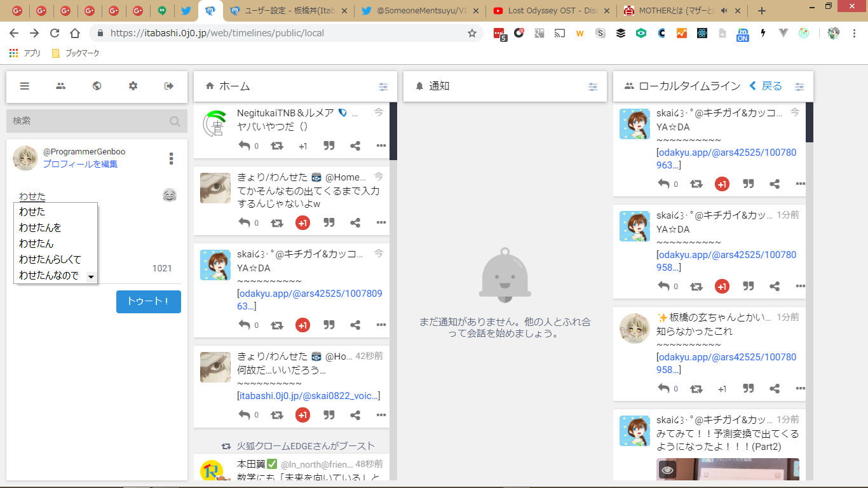Open the hamburger menu in the compose panel
The width and height of the screenshot is (868, 488).
(x=25, y=86)
